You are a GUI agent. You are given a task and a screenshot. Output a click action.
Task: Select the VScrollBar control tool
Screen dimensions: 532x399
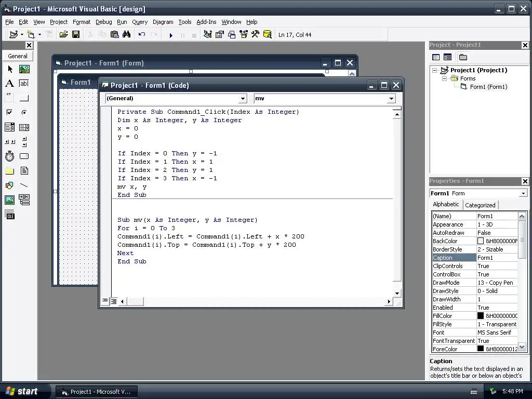click(x=24, y=142)
